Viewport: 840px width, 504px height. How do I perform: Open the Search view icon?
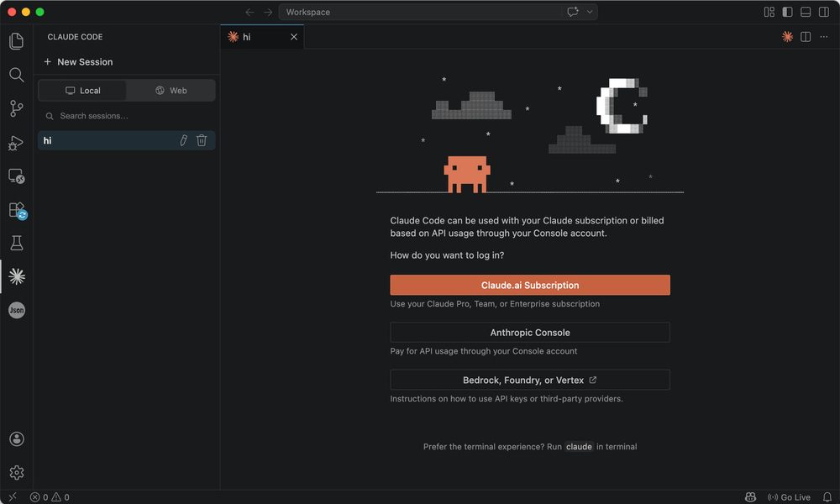point(16,75)
